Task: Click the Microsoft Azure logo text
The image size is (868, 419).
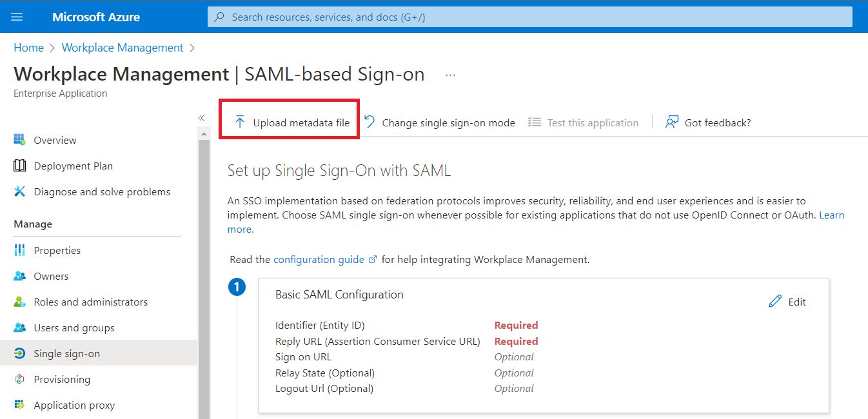Action: tap(96, 17)
